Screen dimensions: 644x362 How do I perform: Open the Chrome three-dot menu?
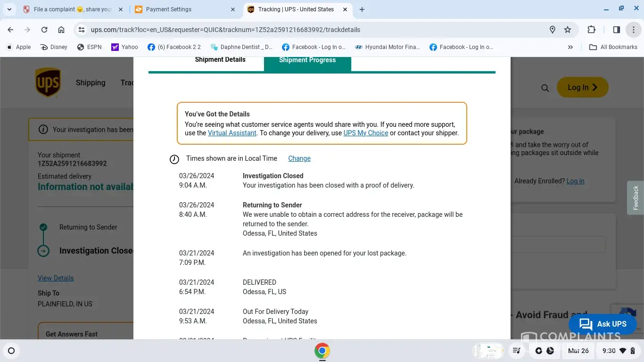(x=633, y=30)
